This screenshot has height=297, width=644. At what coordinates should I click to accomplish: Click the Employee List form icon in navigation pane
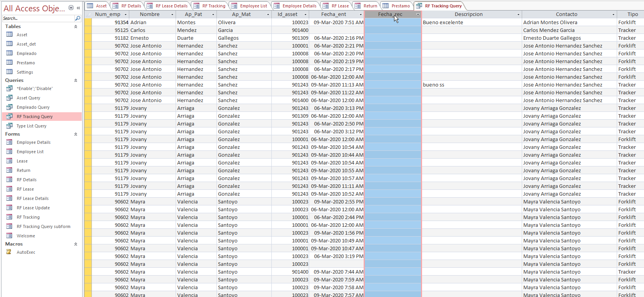[x=9, y=151]
